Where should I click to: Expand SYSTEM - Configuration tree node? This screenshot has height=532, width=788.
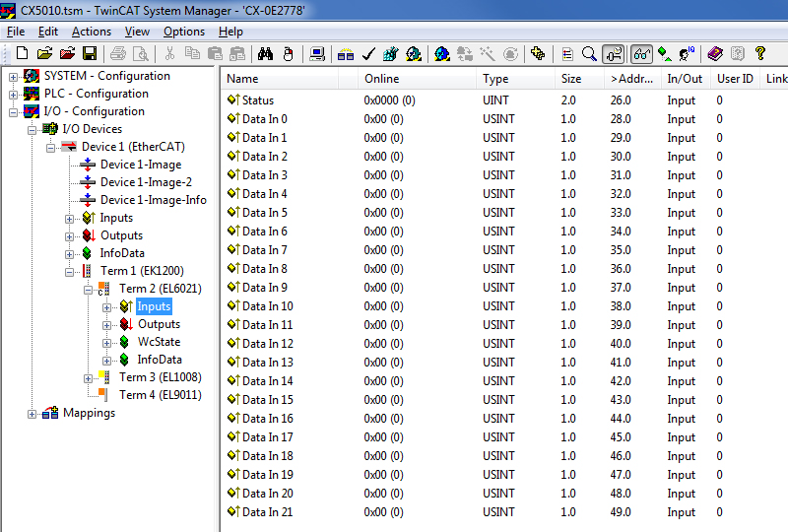point(13,77)
